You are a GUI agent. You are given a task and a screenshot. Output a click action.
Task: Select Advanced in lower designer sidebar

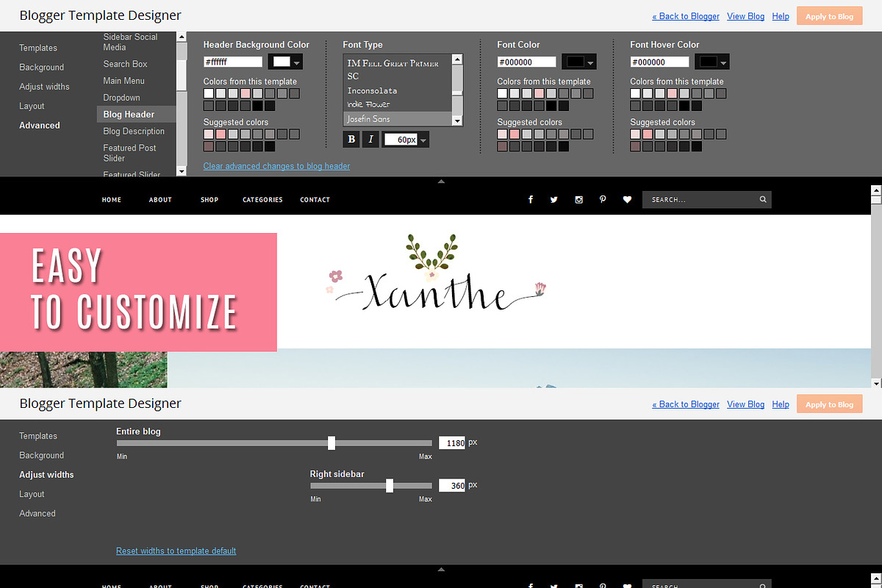point(37,514)
